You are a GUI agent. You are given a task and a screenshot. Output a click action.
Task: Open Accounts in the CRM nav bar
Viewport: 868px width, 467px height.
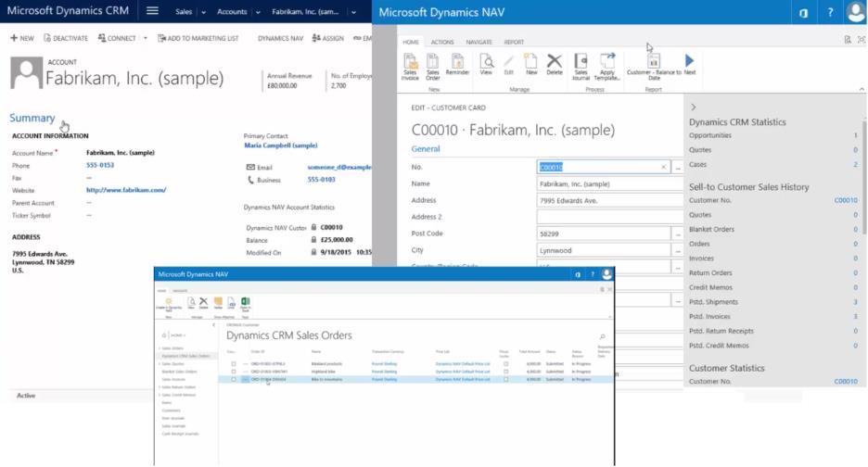pos(232,12)
